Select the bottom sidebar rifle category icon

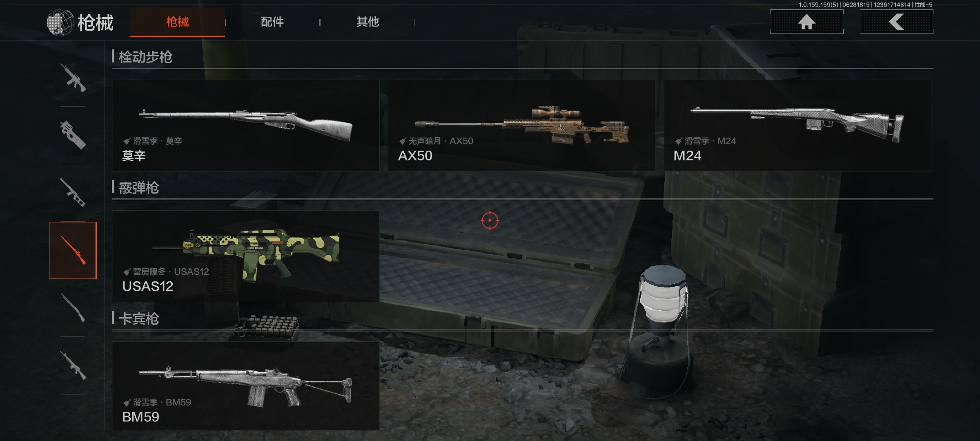coord(73,365)
